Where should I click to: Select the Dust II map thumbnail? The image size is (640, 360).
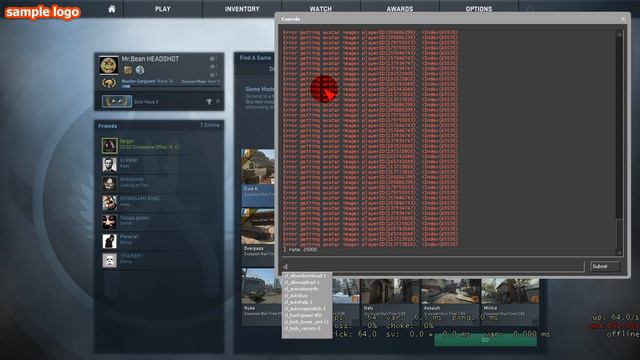pos(258,167)
